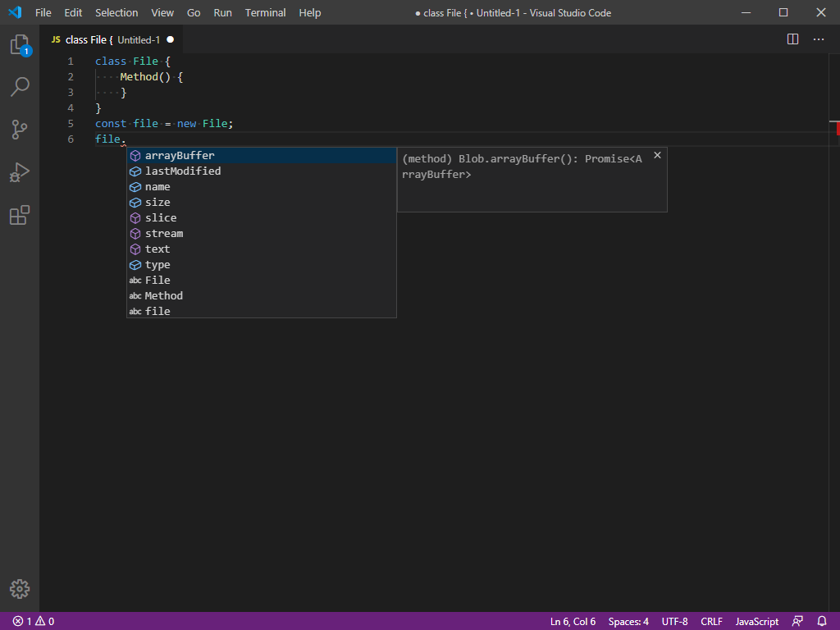
Task: Choose lowercase file word suggestion
Action: (x=262, y=311)
